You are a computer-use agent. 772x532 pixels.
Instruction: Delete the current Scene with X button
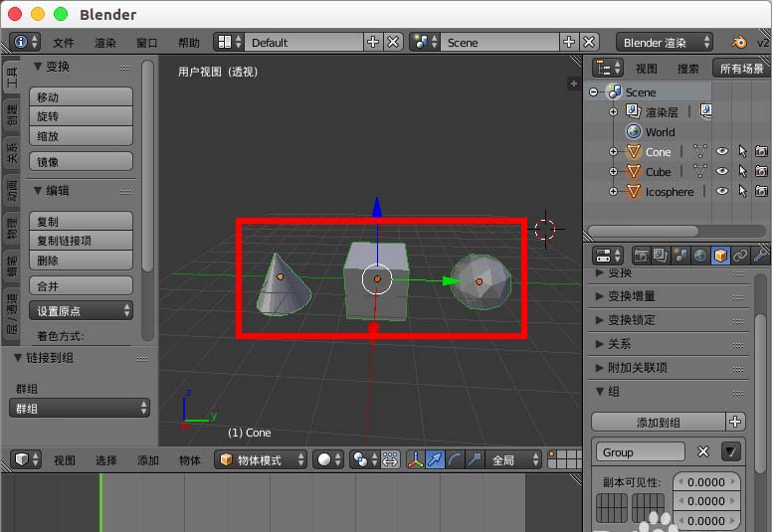(x=589, y=43)
